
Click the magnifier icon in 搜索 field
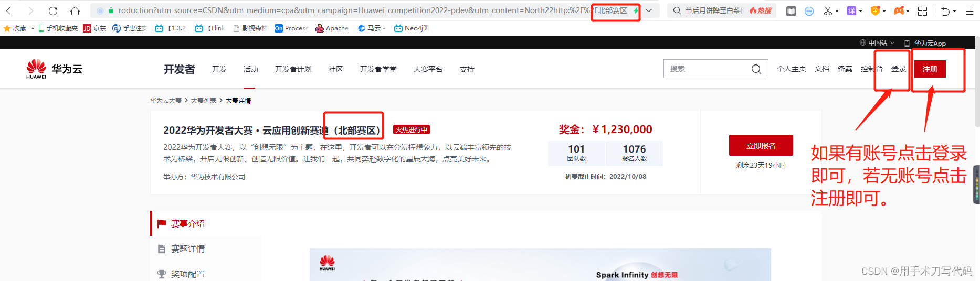(x=756, y=69)
